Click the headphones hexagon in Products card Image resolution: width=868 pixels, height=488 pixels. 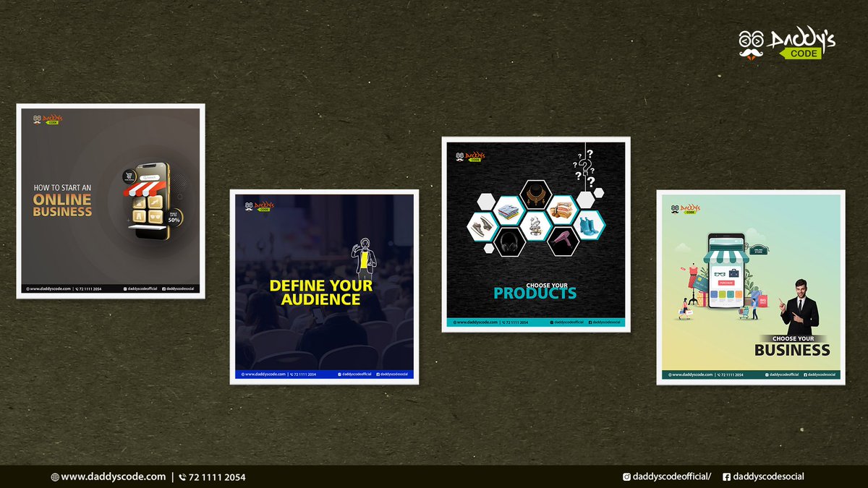tap(509, 241)
